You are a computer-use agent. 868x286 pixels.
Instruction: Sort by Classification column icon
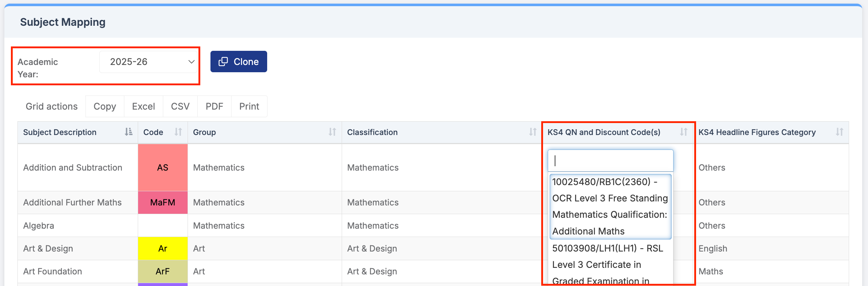point(533,132)
